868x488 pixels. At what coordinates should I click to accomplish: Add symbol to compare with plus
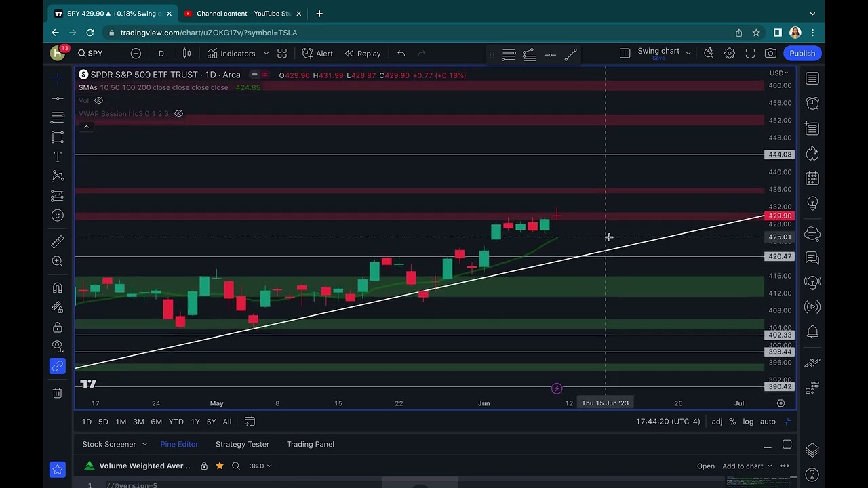(136, 54)
